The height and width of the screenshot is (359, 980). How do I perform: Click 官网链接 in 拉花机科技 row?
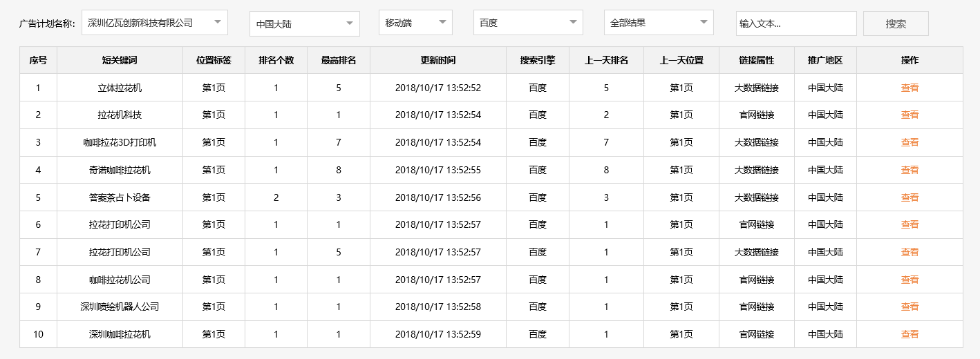point(757,115)
